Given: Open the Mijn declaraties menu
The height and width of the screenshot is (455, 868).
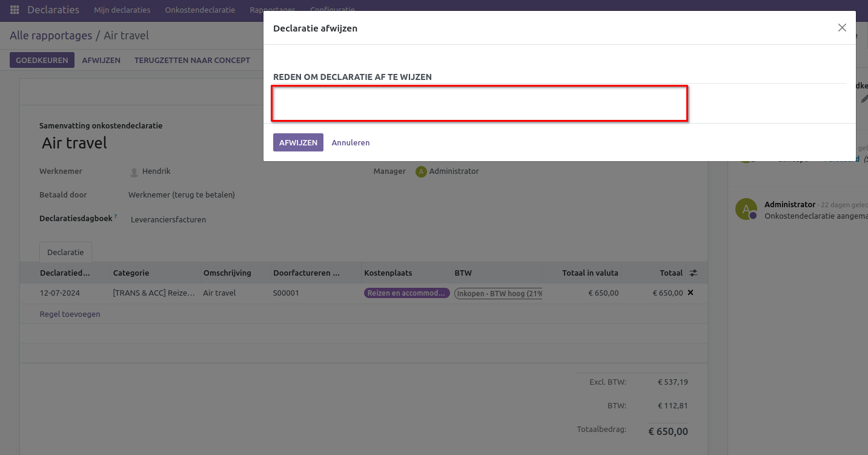Looking at the screenshot, I should coord(122,10).
